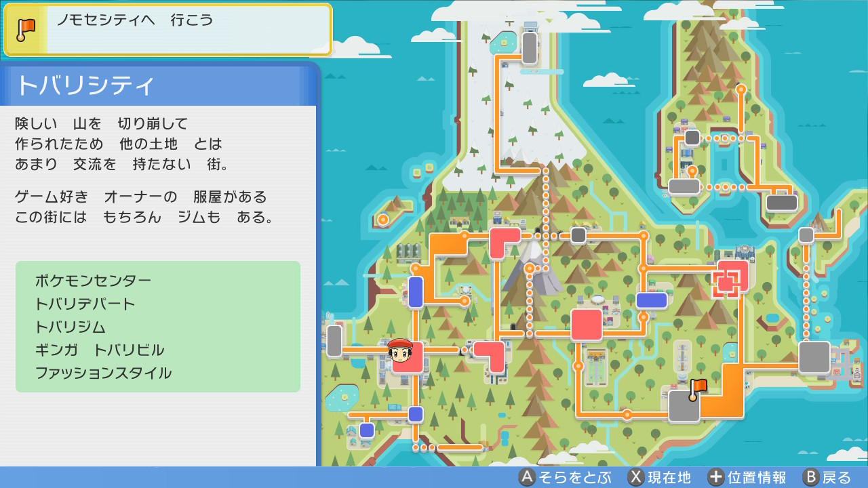Select ファッションスタイル in the facilities list
Viewport: 868px width, 488px height.
pos(103,373)
